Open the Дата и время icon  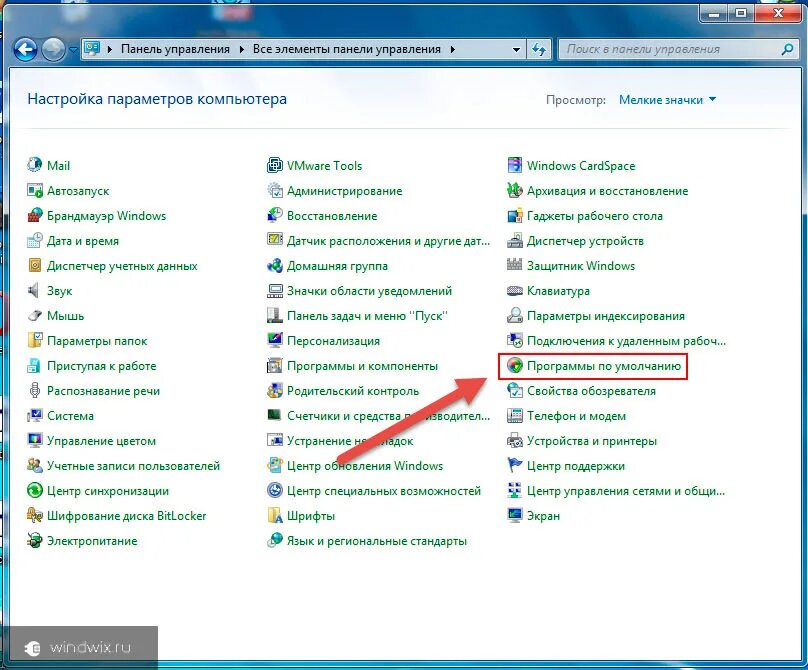(35, 240)
